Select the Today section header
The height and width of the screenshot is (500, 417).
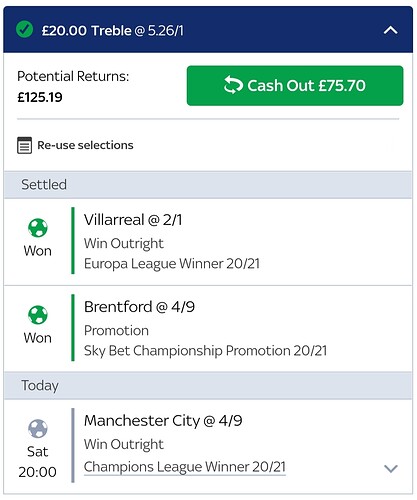click(x=208, y=386)
